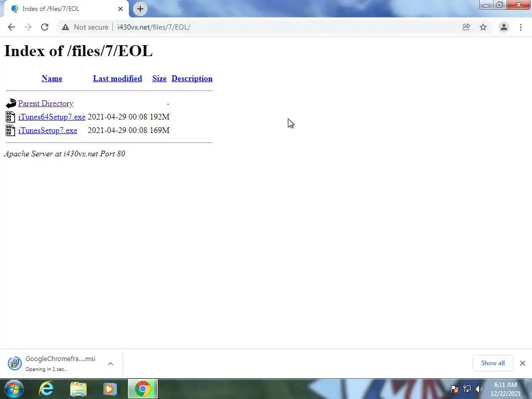This screenshot has width=532, height=399.
Task: Click the Index of /files/7/EOL heading
Action: (x=78, y=51)
